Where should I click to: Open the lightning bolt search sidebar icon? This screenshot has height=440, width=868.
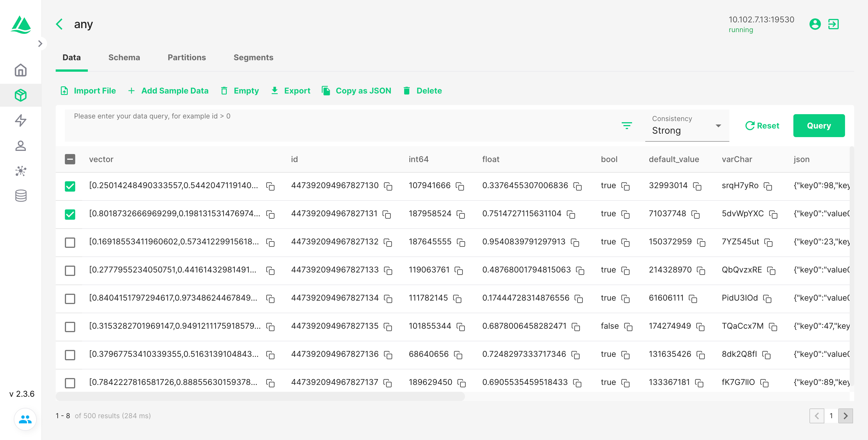click(x=21, y=120)
